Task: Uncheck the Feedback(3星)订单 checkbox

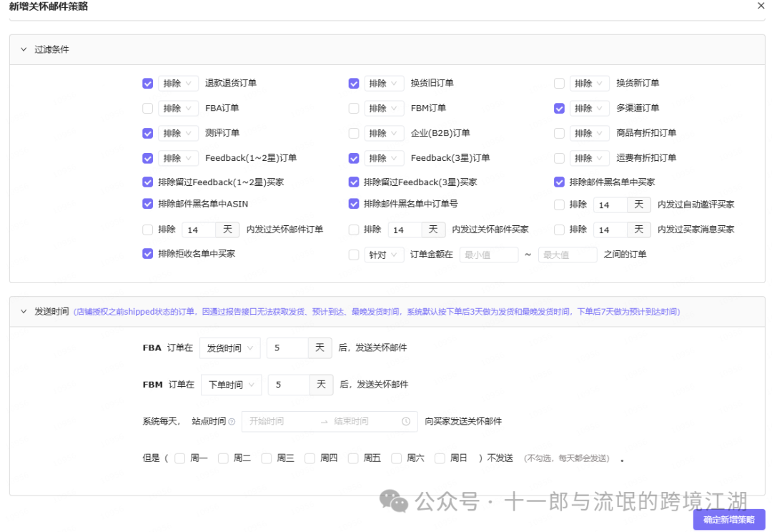Action: (x=354, y=158)
